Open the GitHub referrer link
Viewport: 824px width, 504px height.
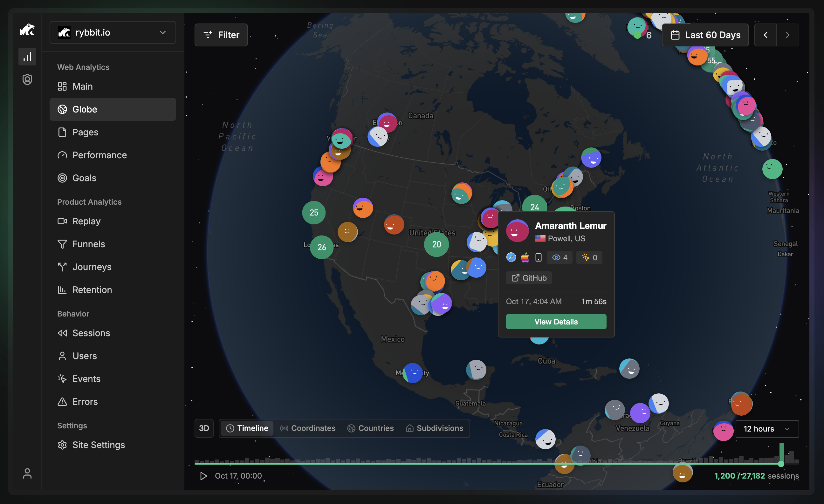pyautogui.click(x=529, y=278)
